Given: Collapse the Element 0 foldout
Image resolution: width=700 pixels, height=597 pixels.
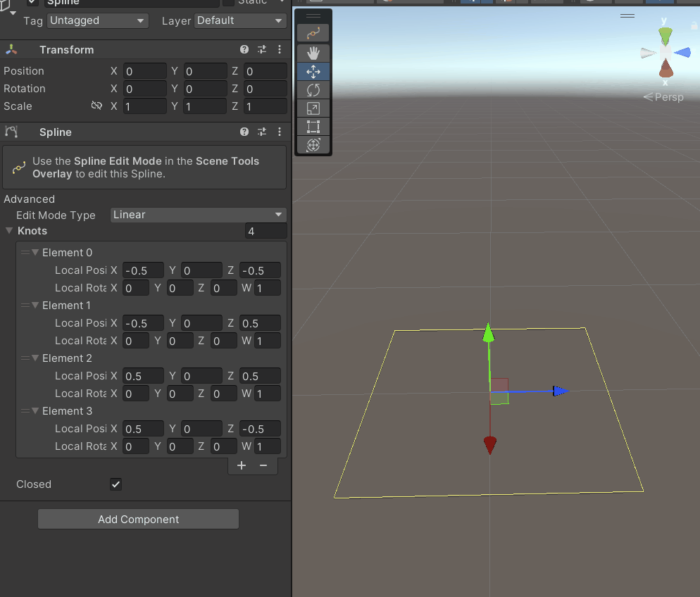Looking at the screenshot, I should coord(35,253).
